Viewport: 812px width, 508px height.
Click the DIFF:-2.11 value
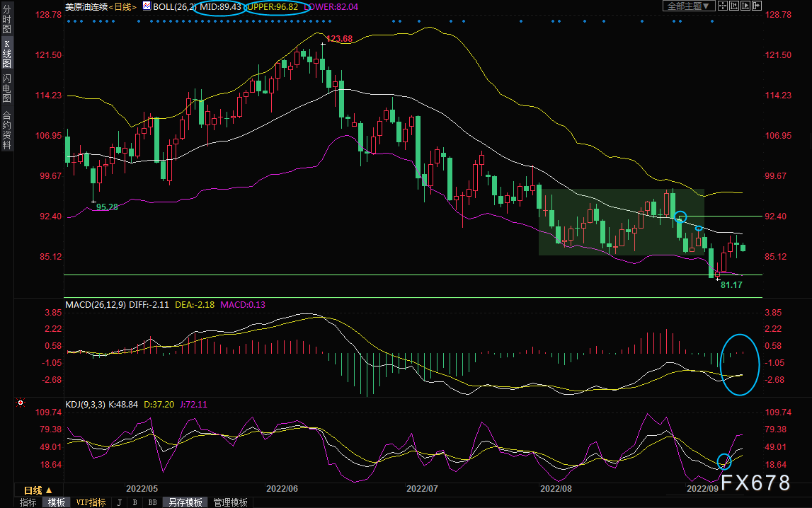coord(149,305)
